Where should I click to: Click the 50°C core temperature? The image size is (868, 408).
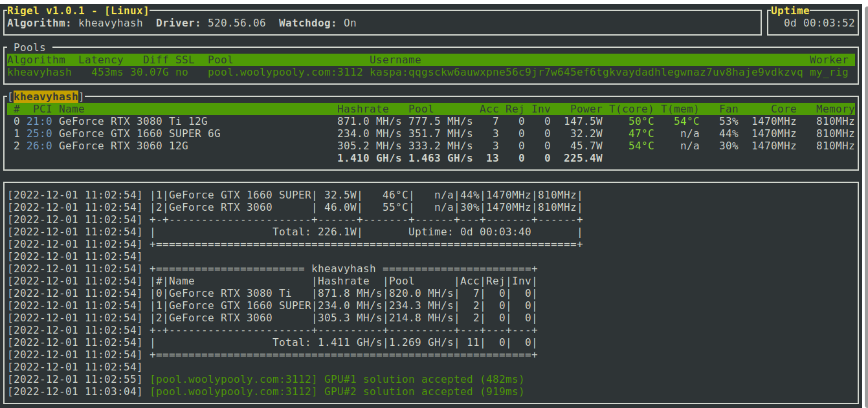641,121
